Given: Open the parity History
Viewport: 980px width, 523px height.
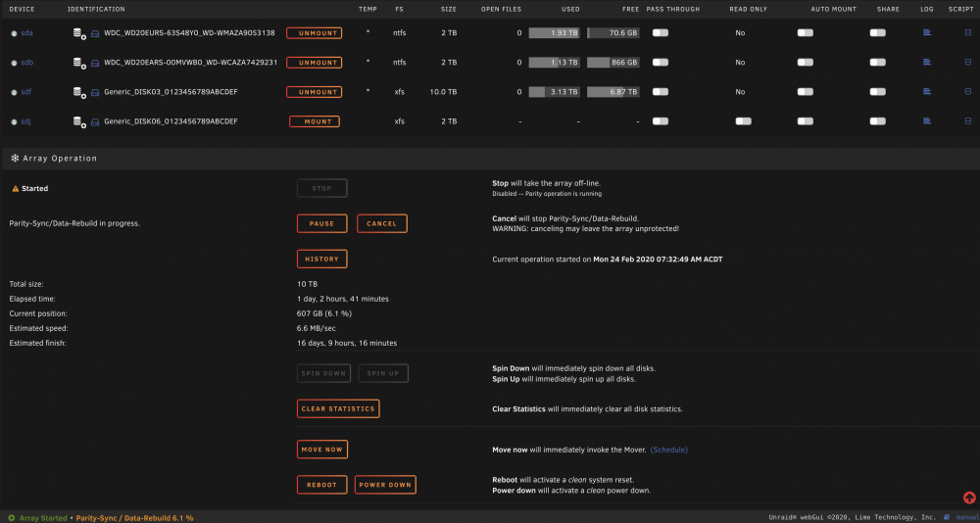Looking at the screenshot, I should [321, 259].
